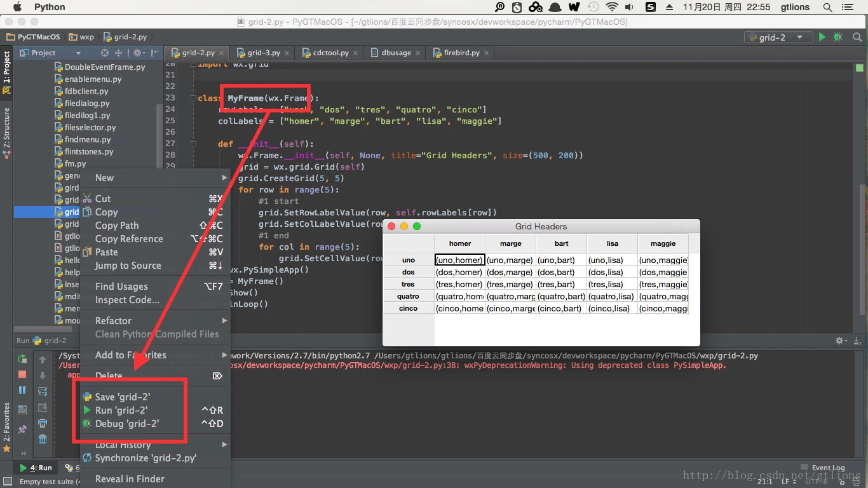Switch to the cdctool.py editor tab

point(330,53)
